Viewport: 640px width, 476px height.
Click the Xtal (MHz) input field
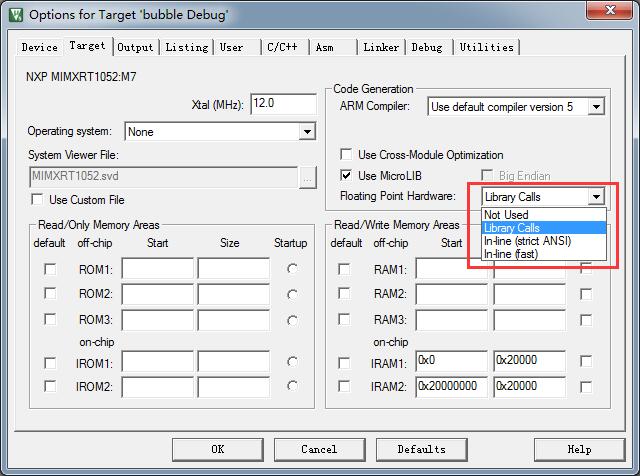click(283, 104)
